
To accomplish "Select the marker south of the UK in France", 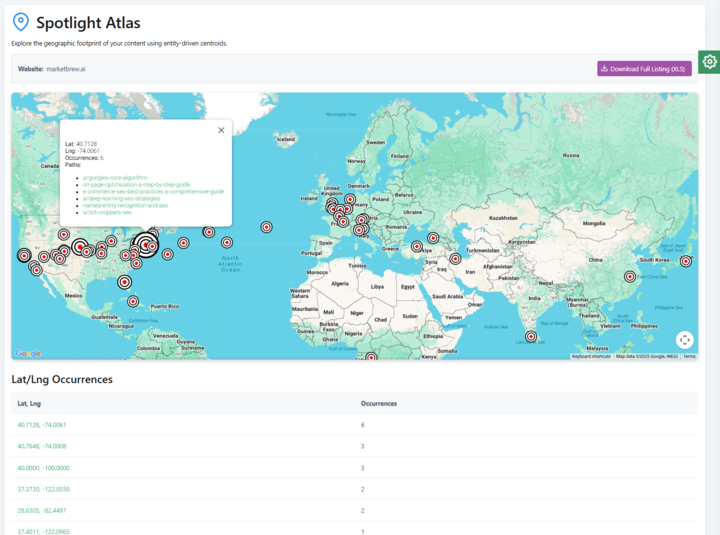I will [x=343, y=222].
